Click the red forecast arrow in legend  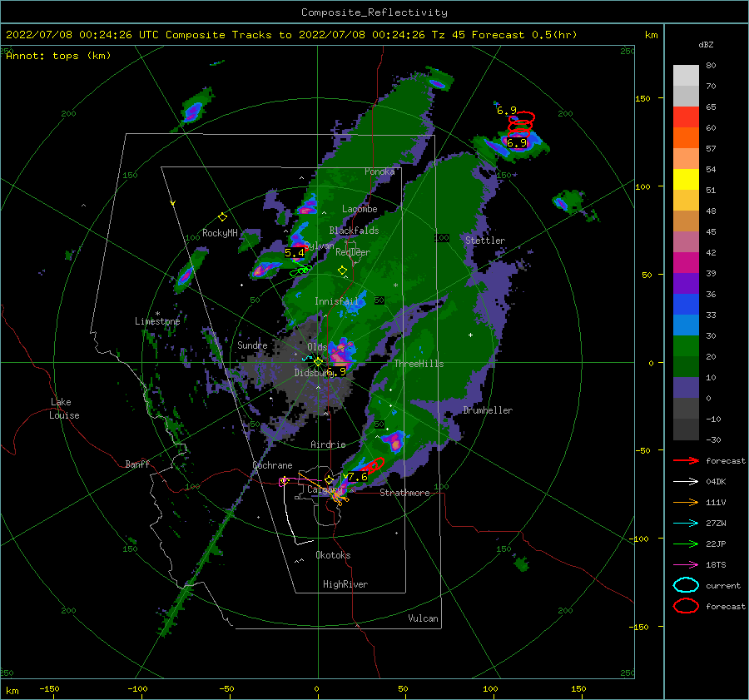click(686, 460)
